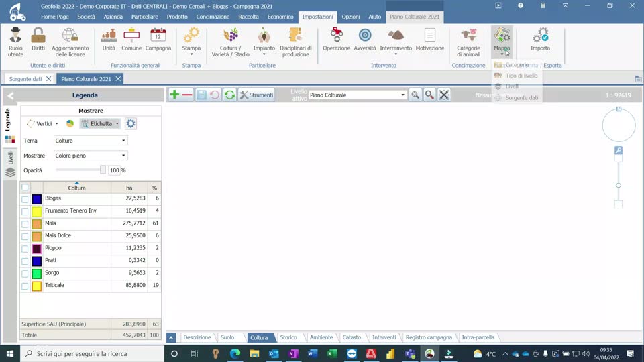Open the Mappa ribbon dropdown

(x=502, y=42)
